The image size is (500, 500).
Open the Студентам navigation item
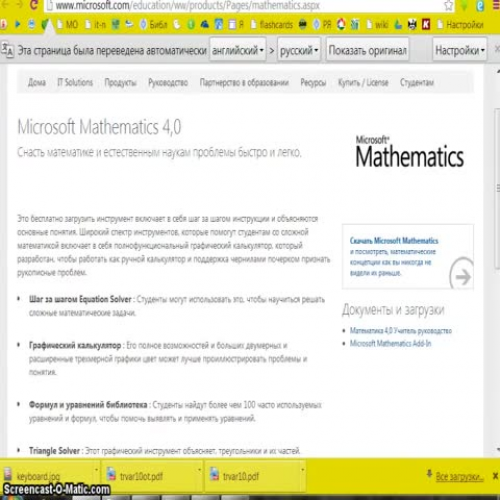tap(417, 82)
